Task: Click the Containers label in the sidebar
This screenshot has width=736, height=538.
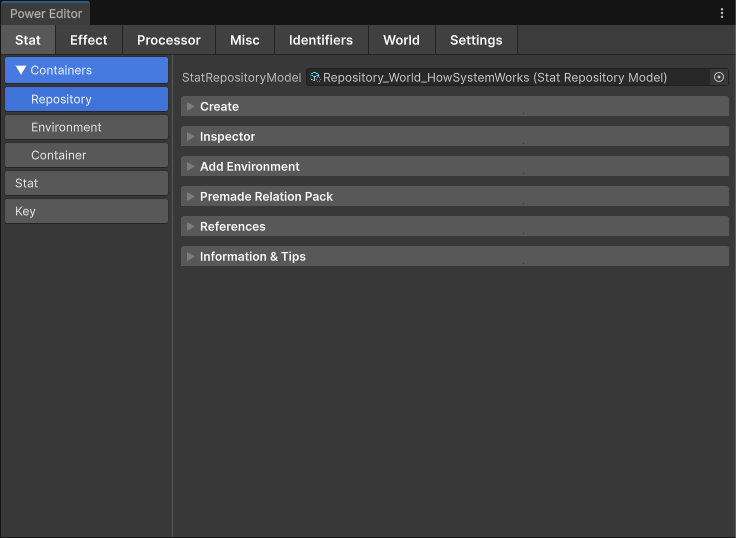Action: point(61,70)
